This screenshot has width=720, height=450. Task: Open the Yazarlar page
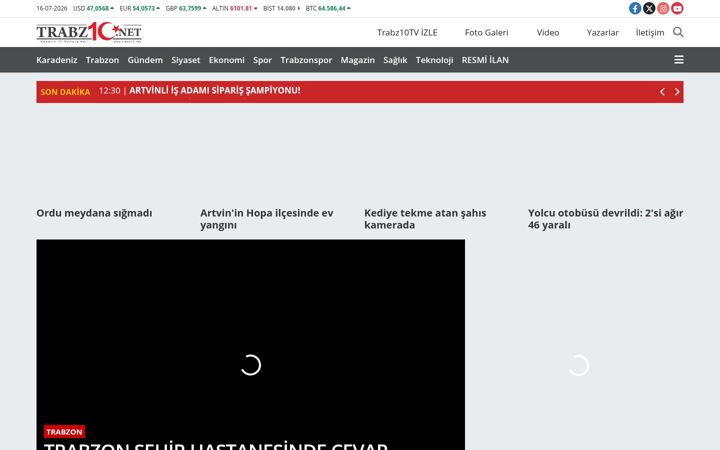[x=602, y=33]
